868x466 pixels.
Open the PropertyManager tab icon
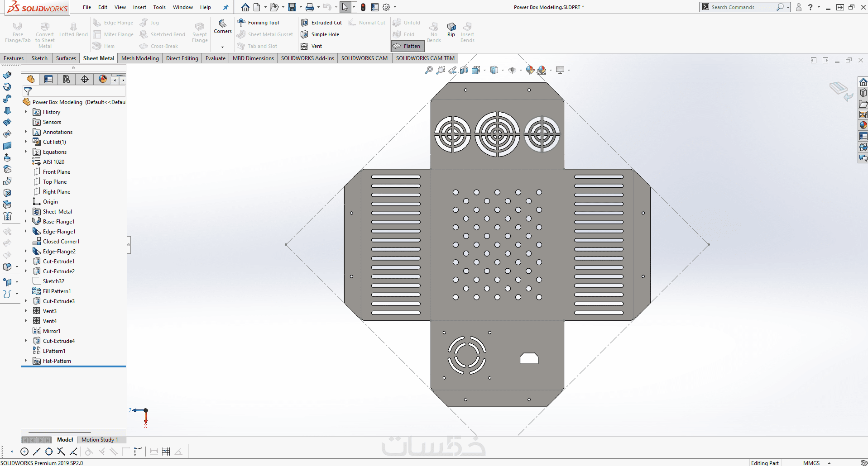pos(48,80)
